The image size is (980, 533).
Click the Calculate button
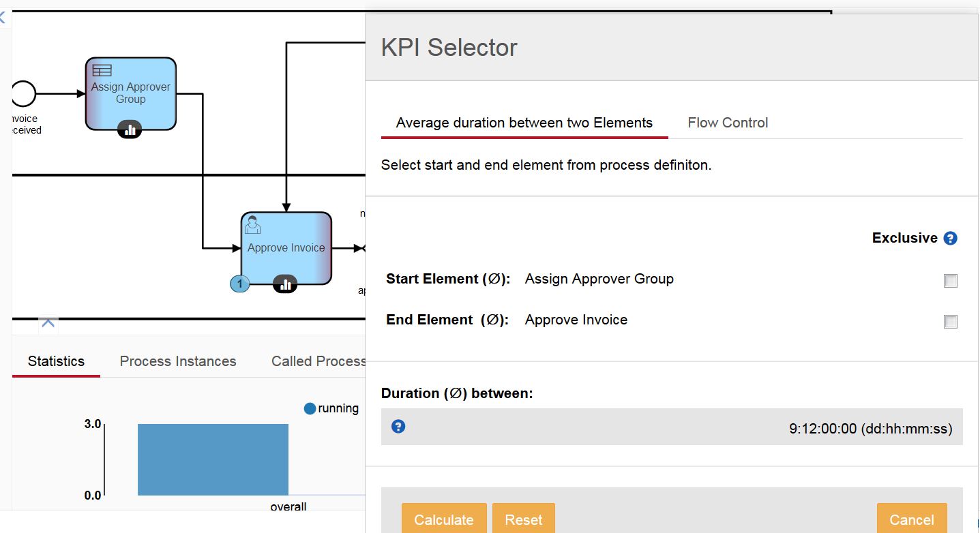(444, 519)
